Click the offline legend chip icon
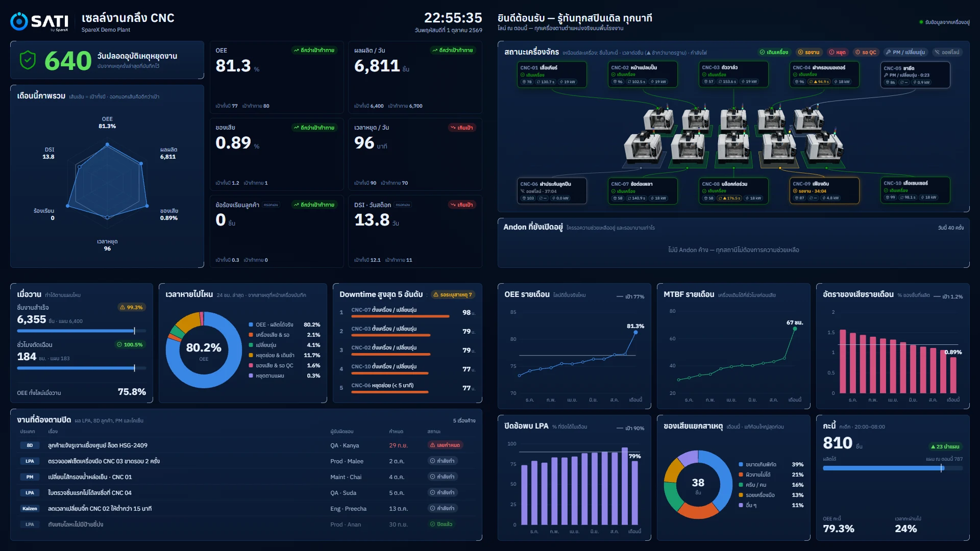980x551 pixels. click(x=937, y=52)
